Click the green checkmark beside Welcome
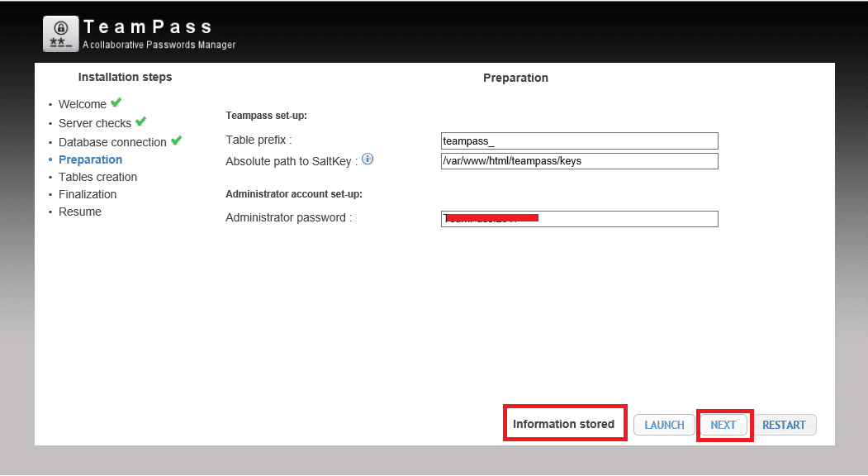This screenshot has width=868, height=476. point(116,102)
